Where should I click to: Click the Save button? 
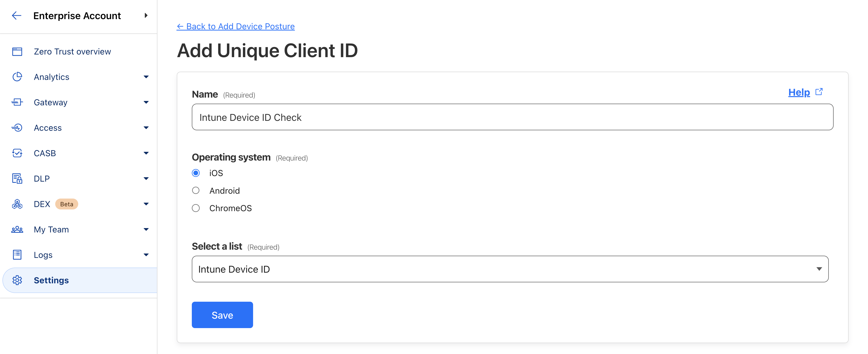click(x=222, y=315)
